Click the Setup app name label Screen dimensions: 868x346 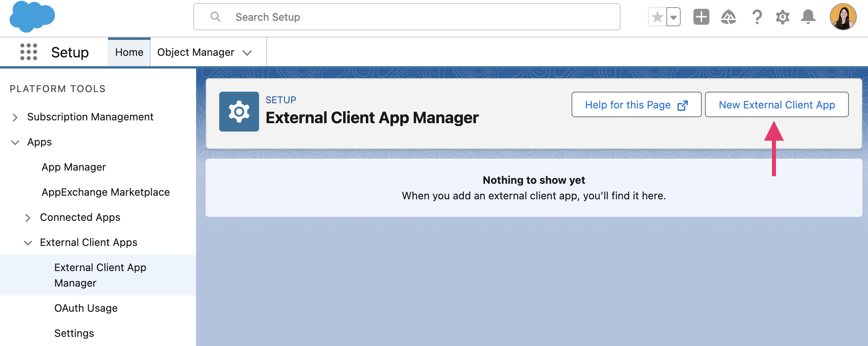click(70, 52)
